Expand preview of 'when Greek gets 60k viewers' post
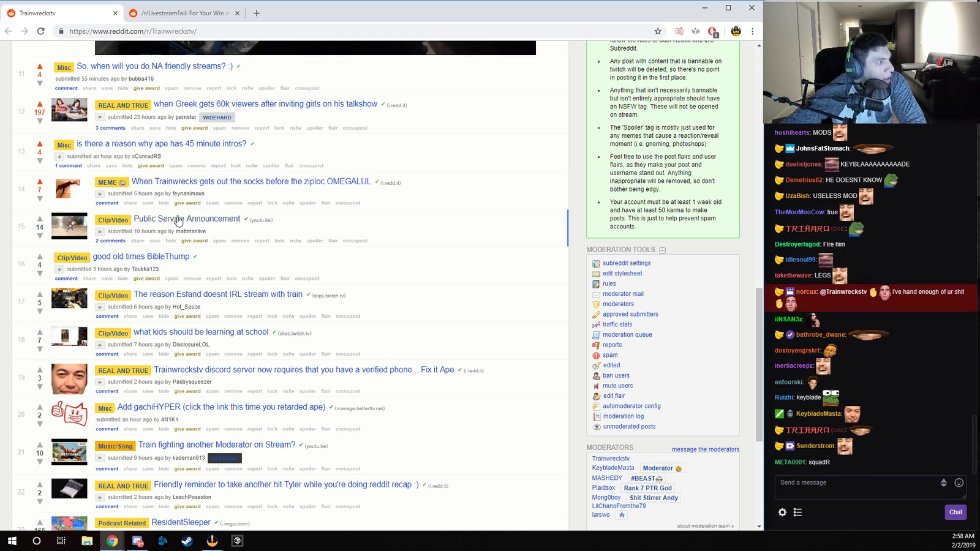Screen dimensions: 980x551 [x=100, y=117]
